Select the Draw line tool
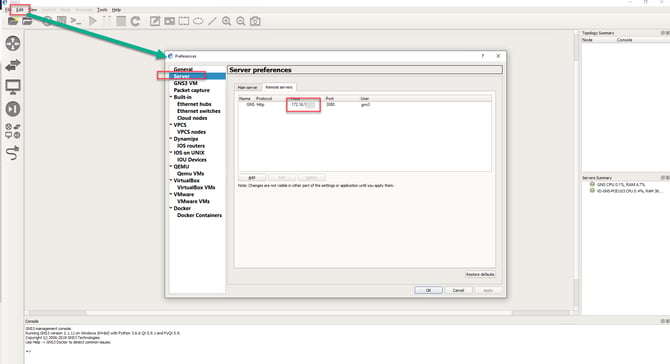Image resolution: width=670 pixels, height=364 pixels. coord(212,21)
